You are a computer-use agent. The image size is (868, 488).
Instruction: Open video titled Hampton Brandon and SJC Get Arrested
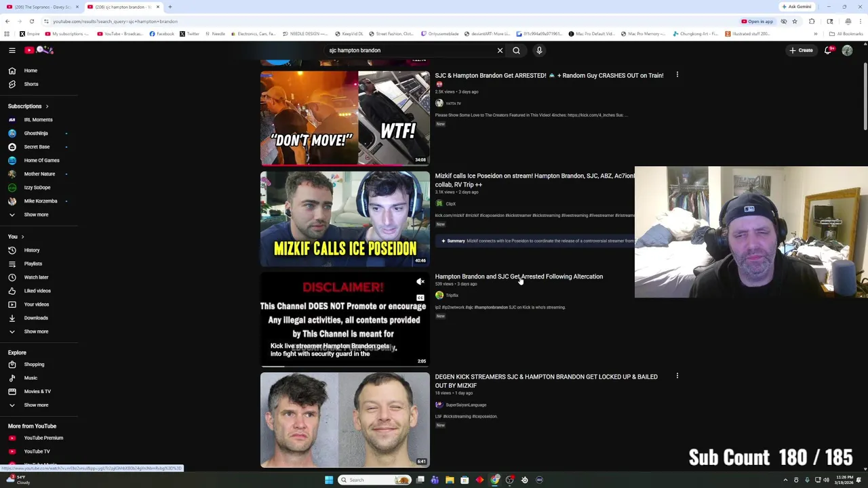coord(519,277)
